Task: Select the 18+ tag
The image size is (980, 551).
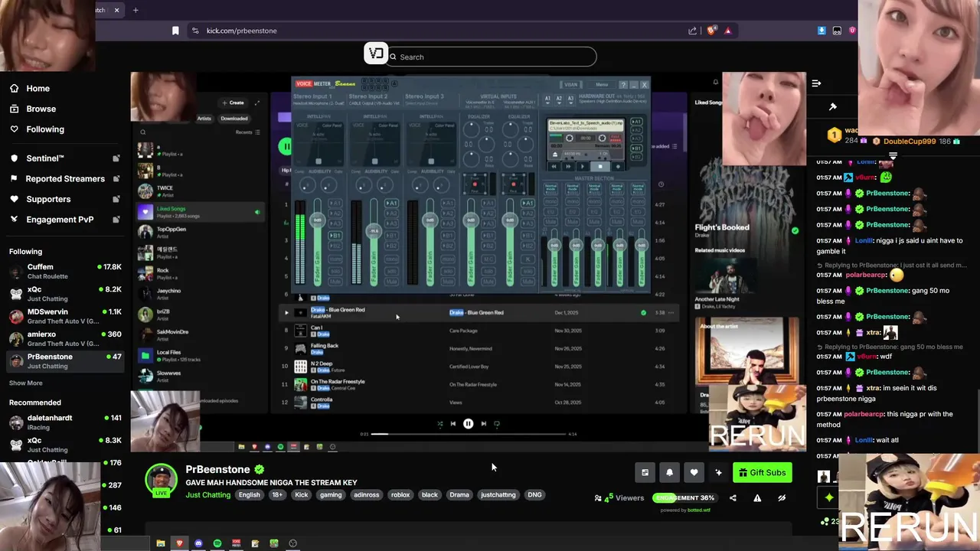Action: [x=277, y=494]
